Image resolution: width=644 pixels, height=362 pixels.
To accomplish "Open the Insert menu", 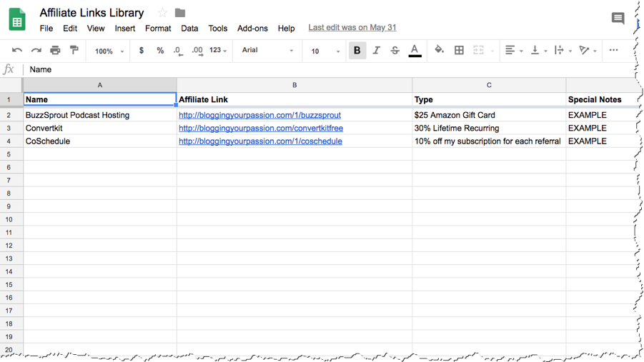I will (x=125, y=29).
